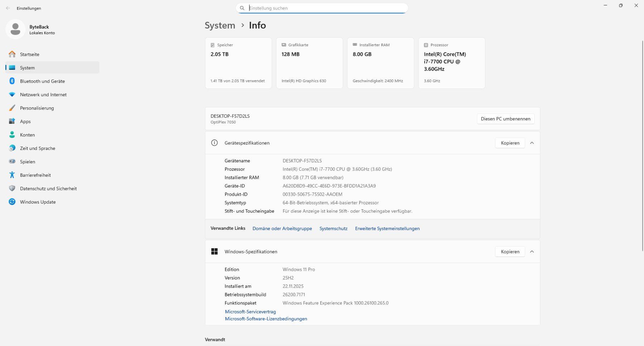Screen dimensions: 644x346
Task: Focus the Einstellung suchen search field
Action: coord(322,8)
